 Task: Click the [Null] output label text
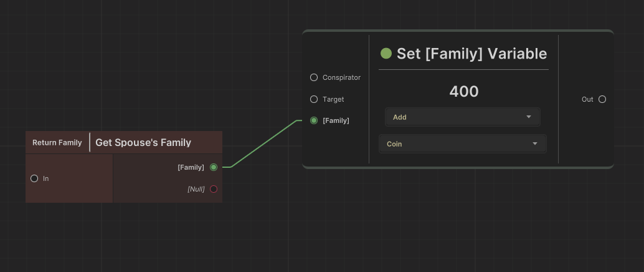click(196, 189)
